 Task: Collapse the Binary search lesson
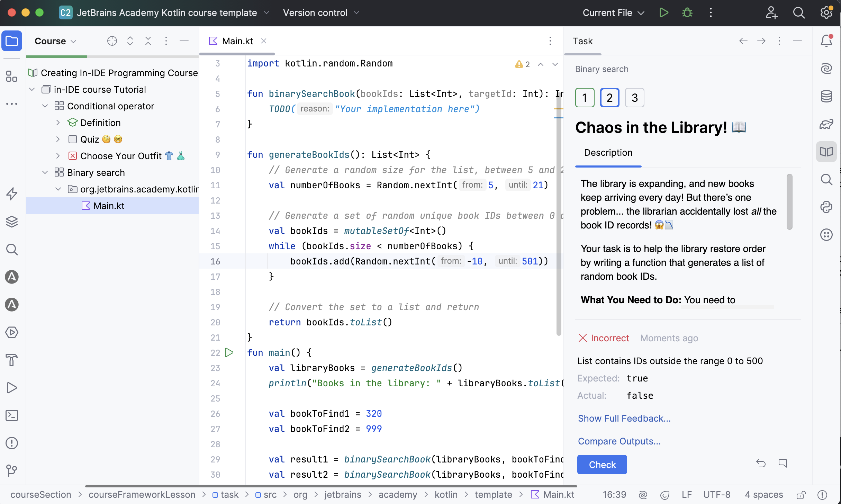click(x=45, y=173)
